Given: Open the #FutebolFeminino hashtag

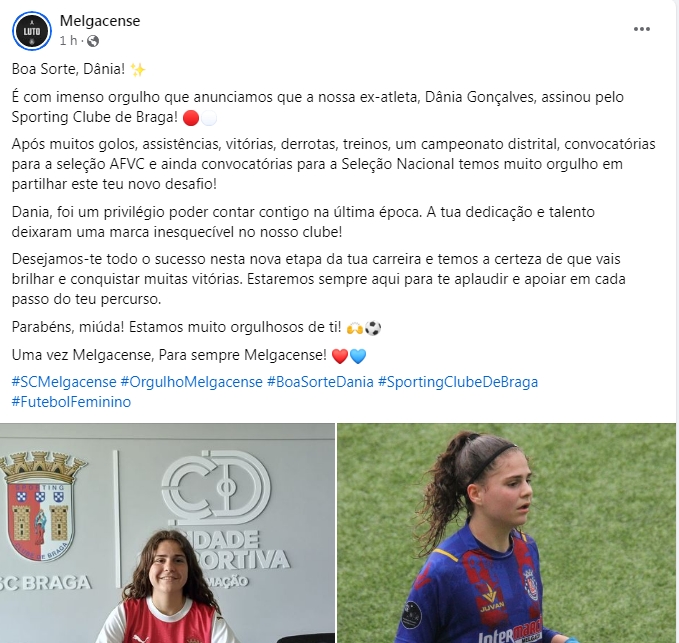Looking at the screenshot, I should pos(71,402).
